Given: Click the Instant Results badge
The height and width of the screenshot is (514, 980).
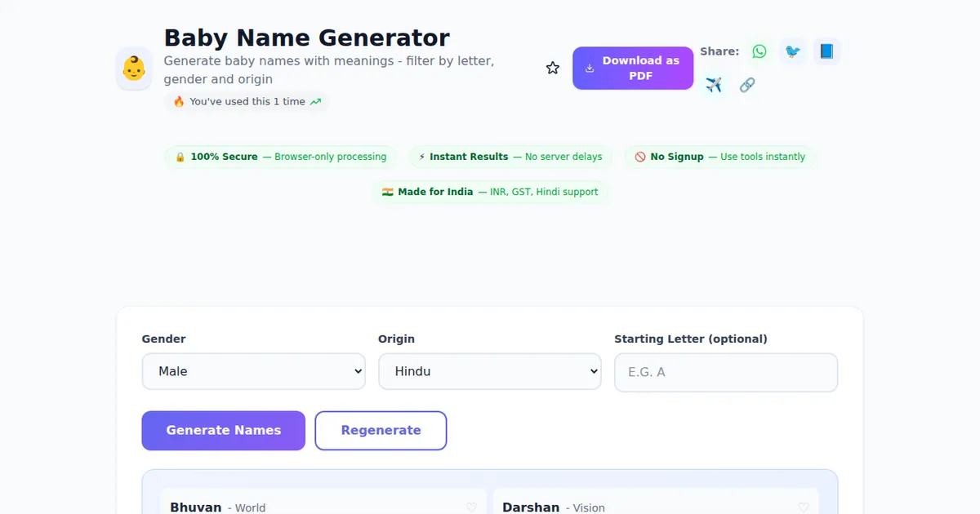Looking at the screenshot, I should pyautogui.click(x=510, y=157).
